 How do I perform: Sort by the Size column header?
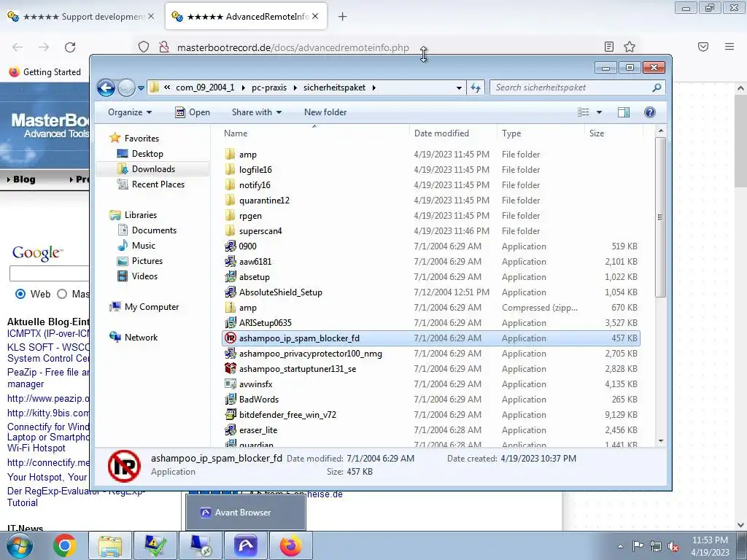point(614,133)
